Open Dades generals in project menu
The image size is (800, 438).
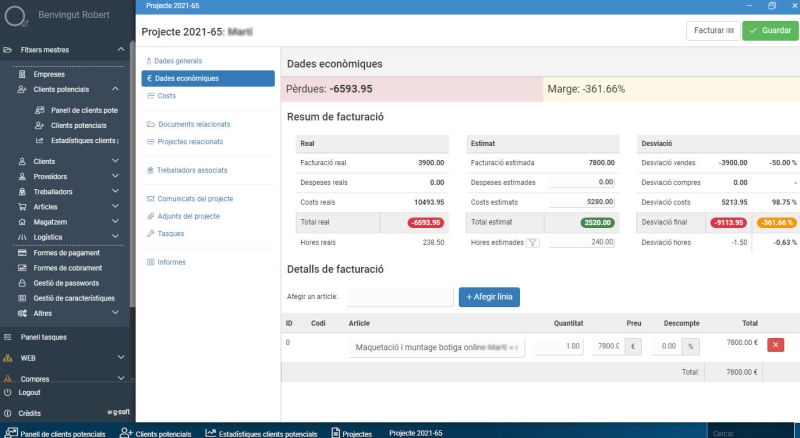(177, 61)
